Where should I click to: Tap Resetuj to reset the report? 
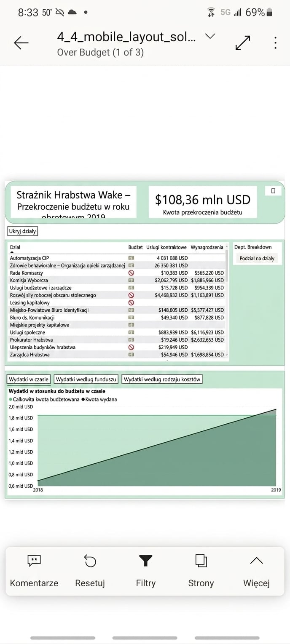coord(90,572)
